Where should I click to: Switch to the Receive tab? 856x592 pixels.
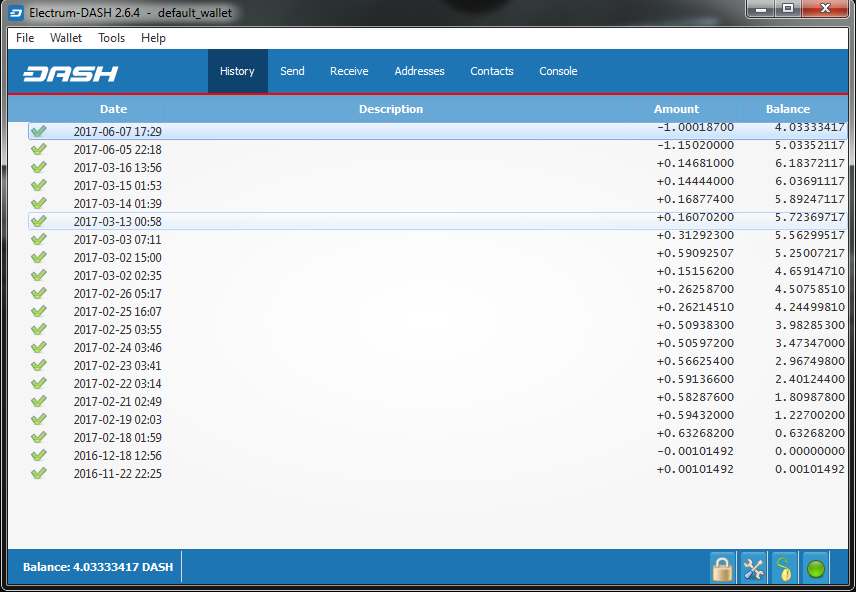349,71
